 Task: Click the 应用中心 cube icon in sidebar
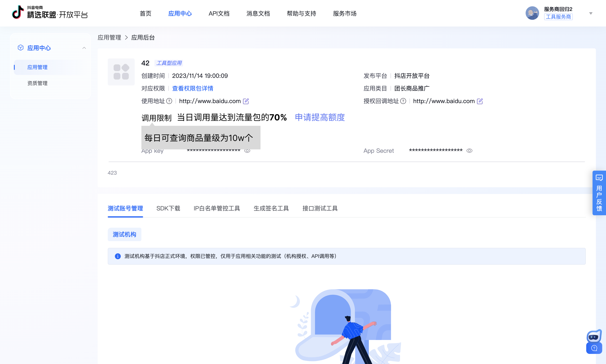point(21,48)
